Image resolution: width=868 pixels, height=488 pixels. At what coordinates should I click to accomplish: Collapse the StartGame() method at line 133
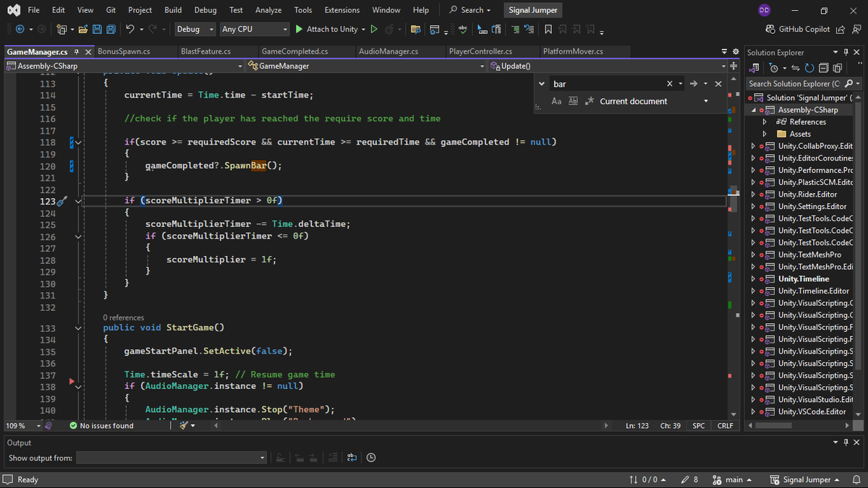pyautogui.click(x=78, y=328)
